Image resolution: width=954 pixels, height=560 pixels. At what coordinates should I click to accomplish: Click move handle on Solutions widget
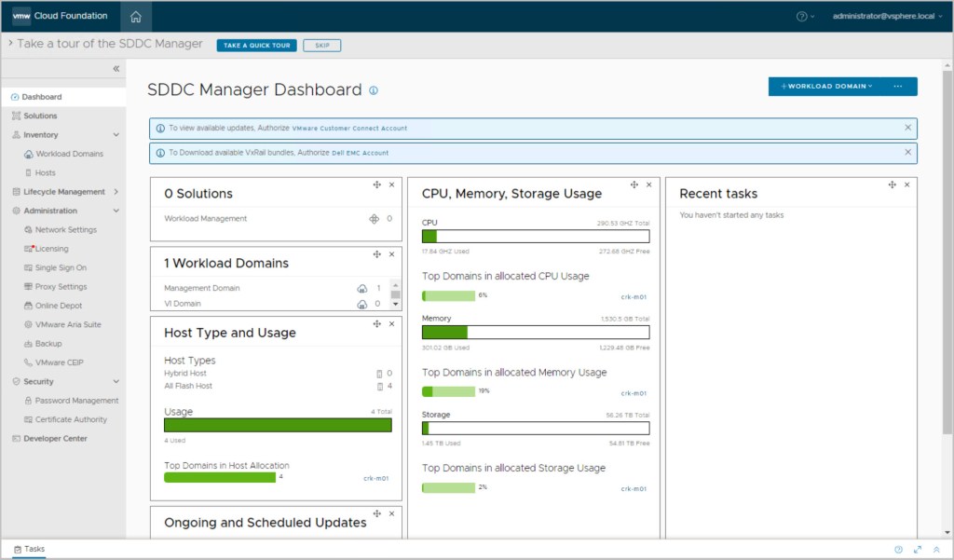pos(376,184)
